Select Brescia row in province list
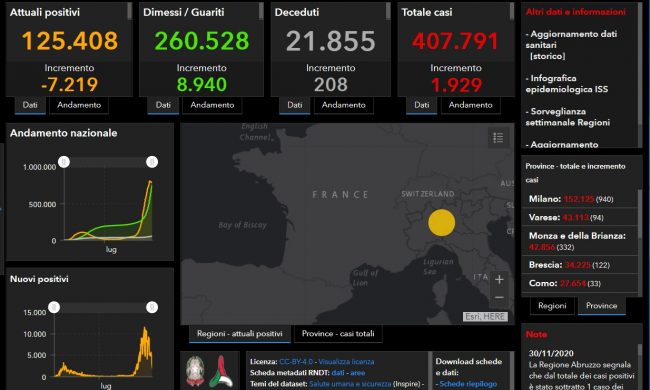 [x=580, y=265]
